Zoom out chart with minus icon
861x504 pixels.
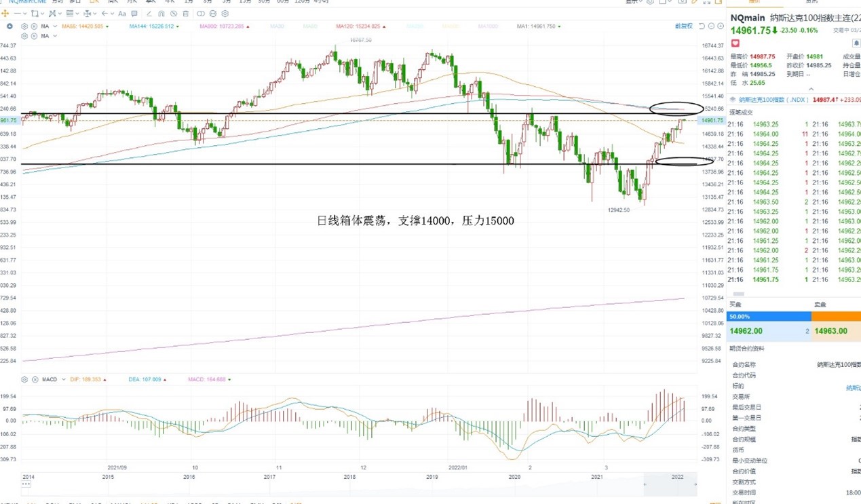(x=711, y=26)
